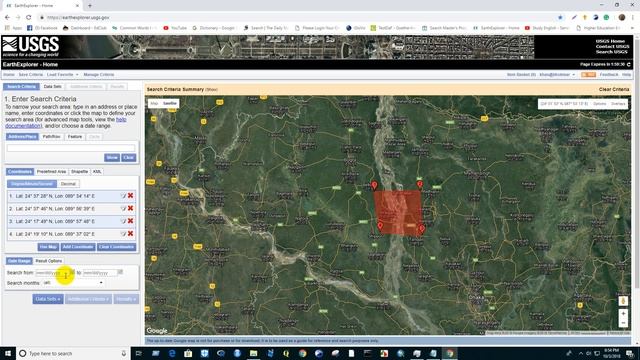640x360 pixels.
Task: Switch to the Search Criteria tab
Action: pos(21,87)
